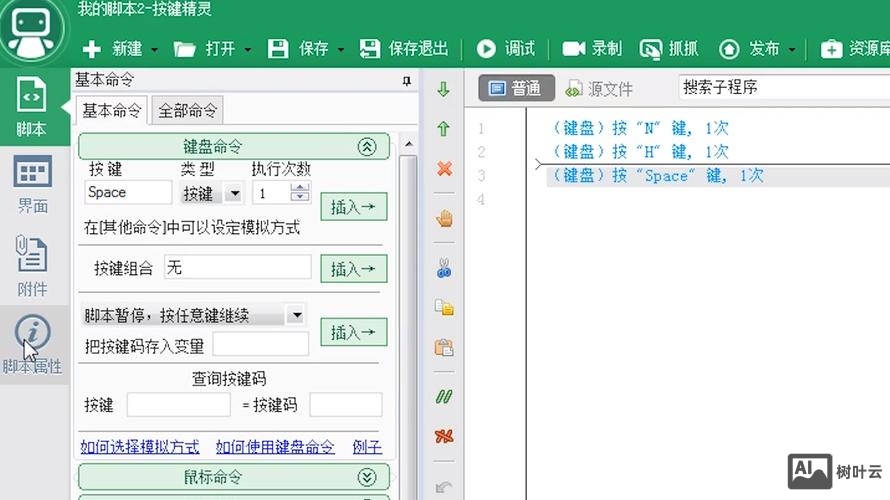Open the 界面 sidebar panel
Image resolution: width=890 pixels, height=500 pixels.
coord(32,184)
